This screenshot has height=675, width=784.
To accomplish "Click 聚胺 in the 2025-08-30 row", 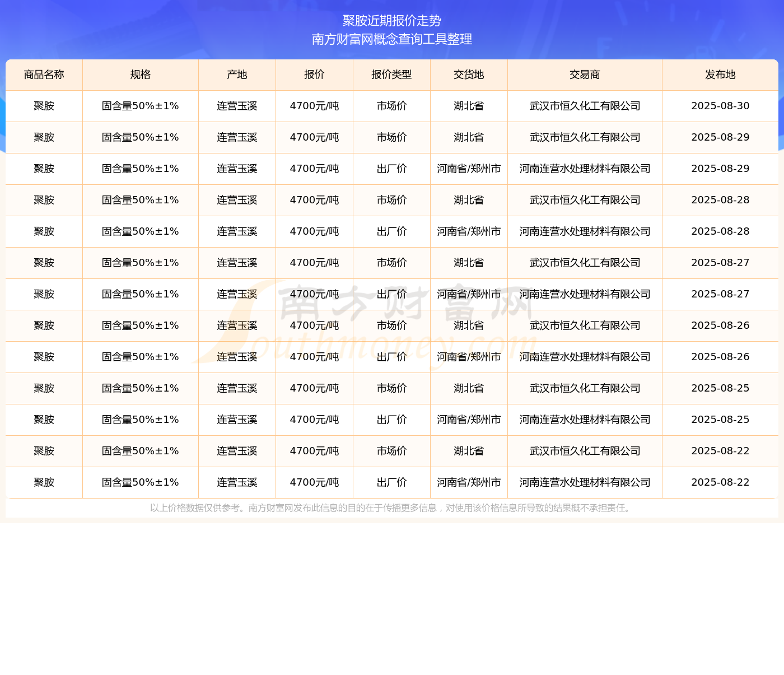I will tap(44, 106).
